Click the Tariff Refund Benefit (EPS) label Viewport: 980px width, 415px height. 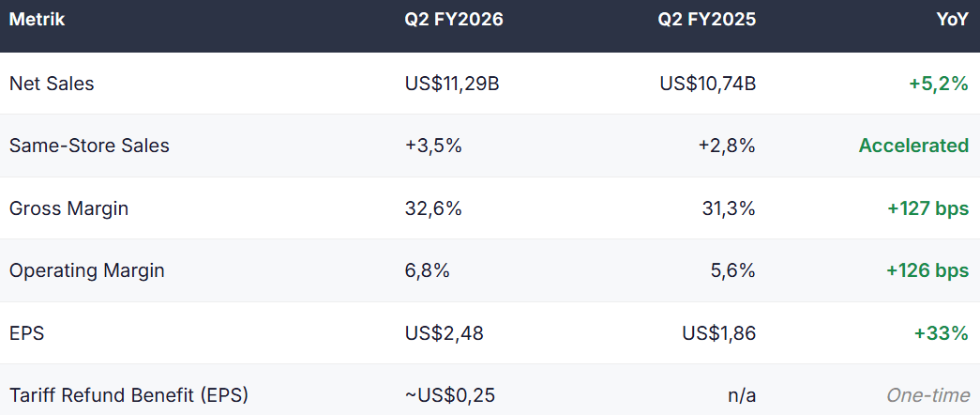(x=128, y=395)
